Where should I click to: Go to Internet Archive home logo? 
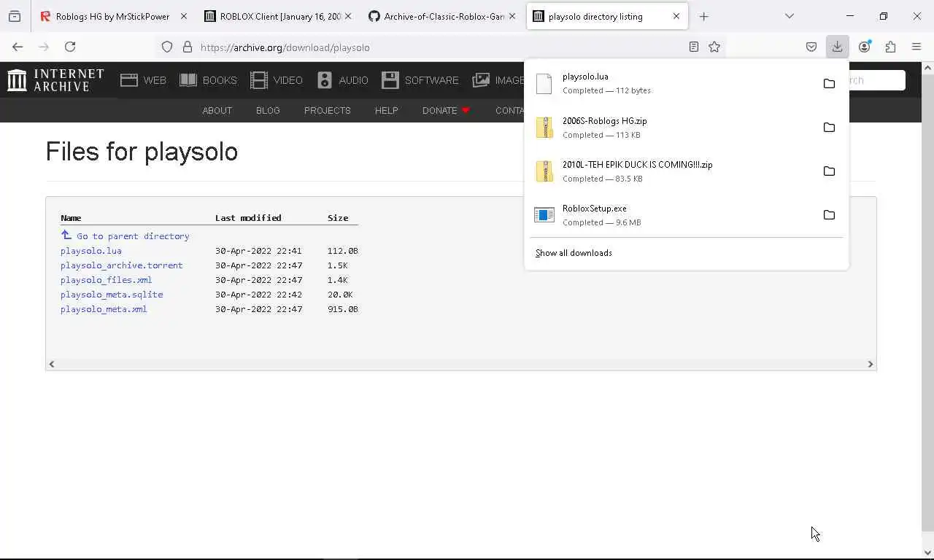pyautogui.click(x=55, y=80)
